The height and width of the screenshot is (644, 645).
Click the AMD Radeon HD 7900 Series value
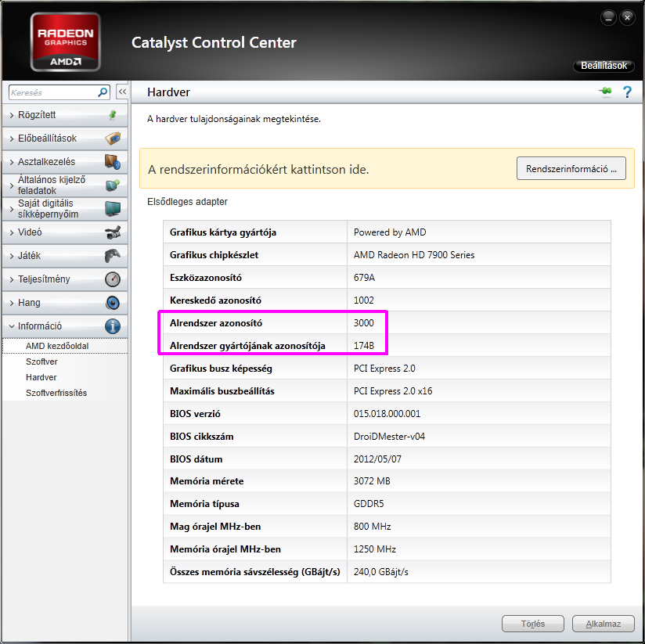[x=414, y=255]
